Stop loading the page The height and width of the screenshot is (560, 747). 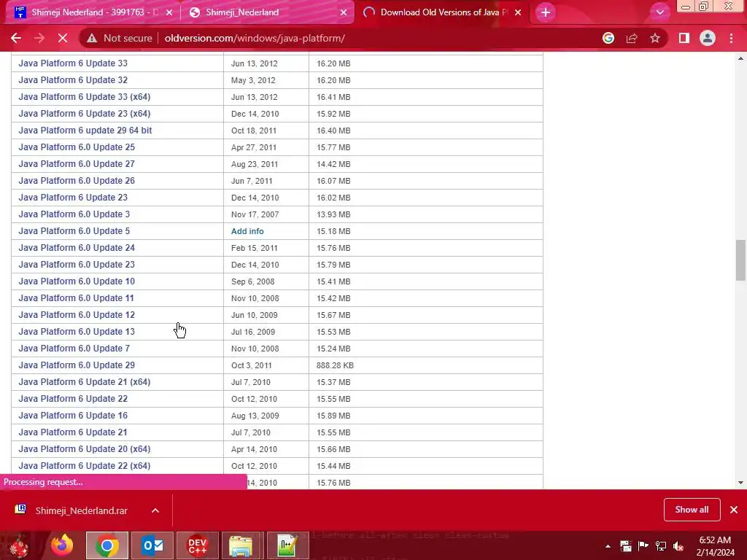(63, 38)
